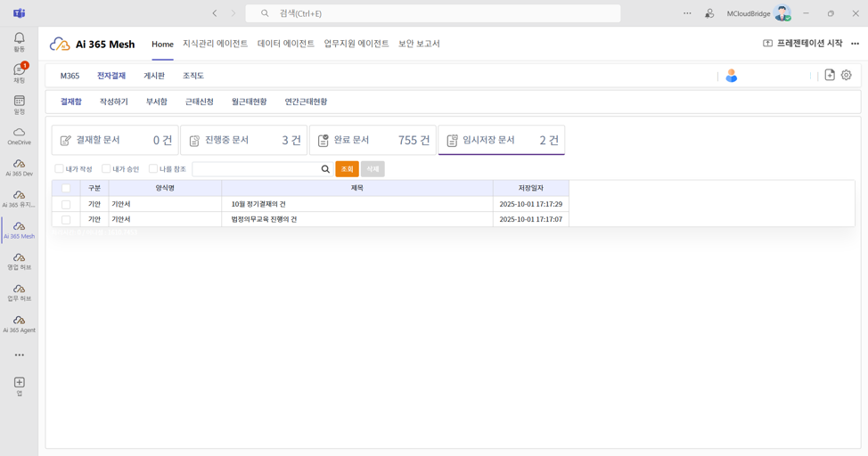Open the Apps plus icon in sidebar
The image size is (868, 456).
click(x=19, y=385)
